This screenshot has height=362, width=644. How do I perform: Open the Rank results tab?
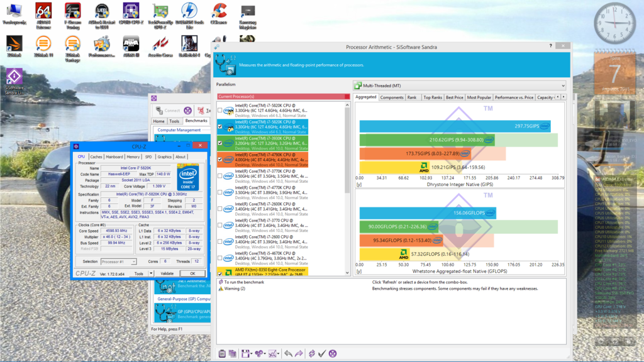point(412,97)
